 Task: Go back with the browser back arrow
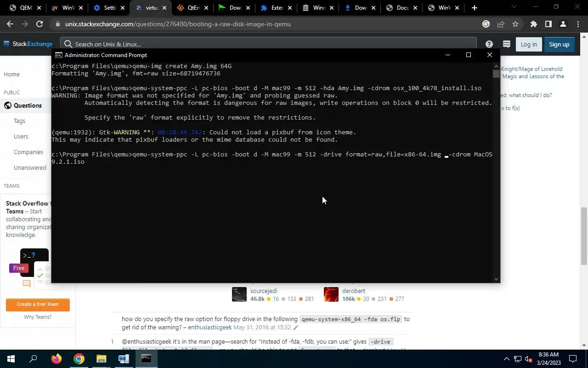pyautogui.click(x=10, y=24)
